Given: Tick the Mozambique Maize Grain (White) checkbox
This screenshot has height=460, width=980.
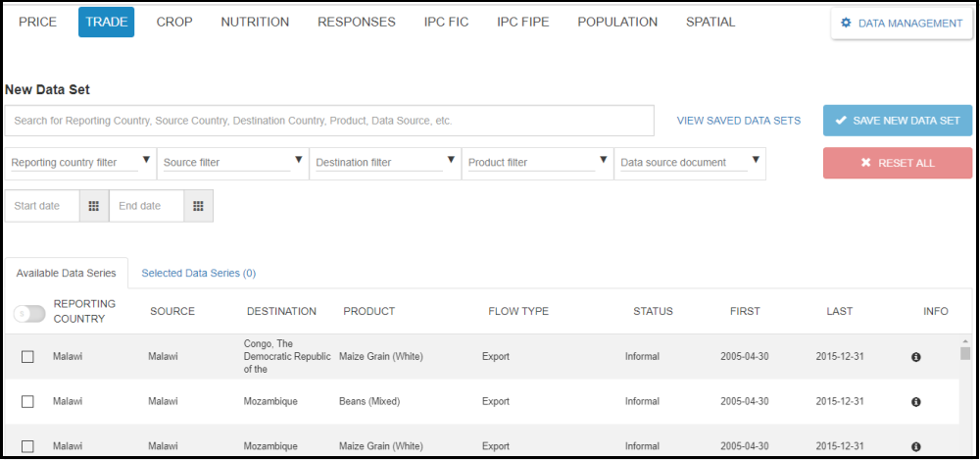Looking at the screenshot, I should click(x=27, y=446).
